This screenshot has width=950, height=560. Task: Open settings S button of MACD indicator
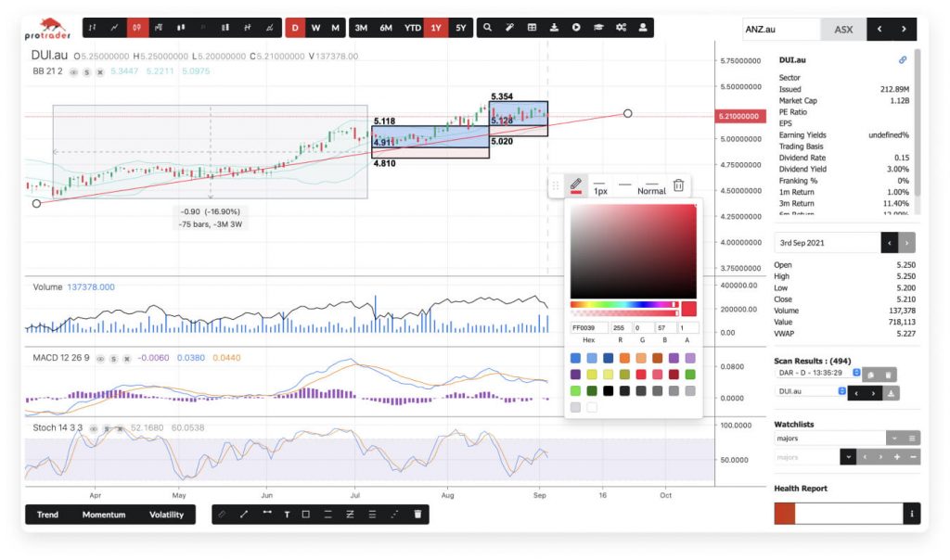(113, 359)
